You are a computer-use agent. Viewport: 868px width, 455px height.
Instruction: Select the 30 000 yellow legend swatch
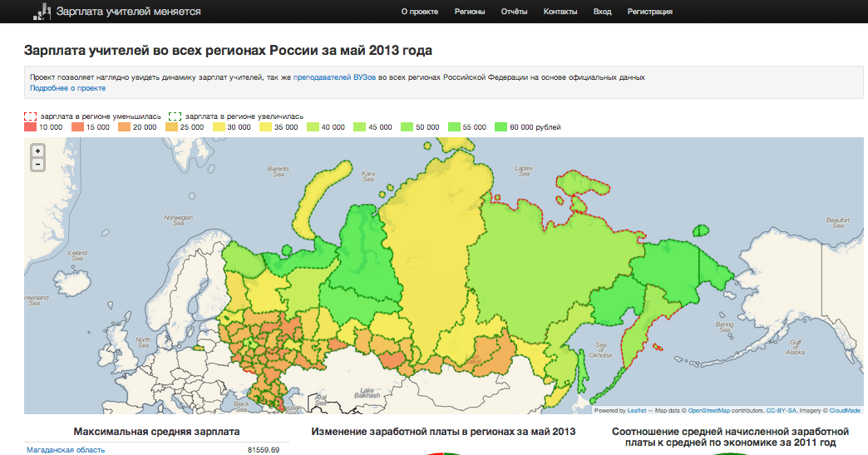(x=219, y=127)
